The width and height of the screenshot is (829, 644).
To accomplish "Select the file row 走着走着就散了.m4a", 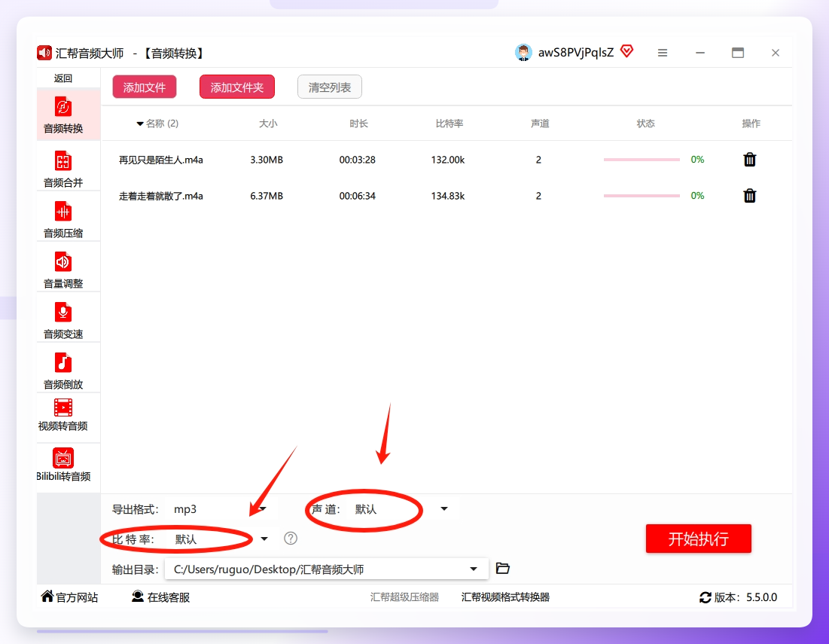I will (x=447, y=196).
